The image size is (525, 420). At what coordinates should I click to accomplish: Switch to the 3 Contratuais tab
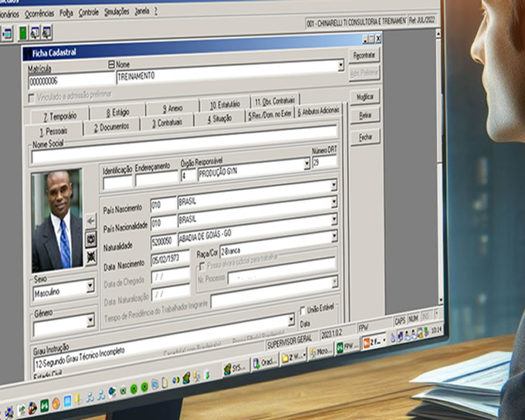tap(167, 123)
